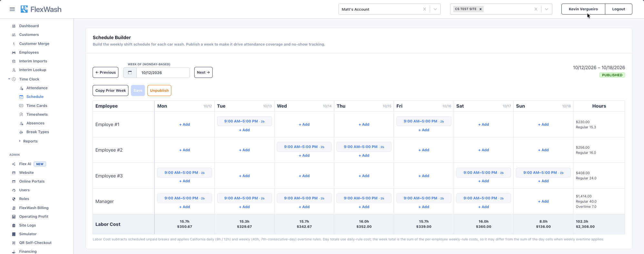644x254 pixels.
Task: Remove the CS TEST SITE tag
Action: click(480, 9)
